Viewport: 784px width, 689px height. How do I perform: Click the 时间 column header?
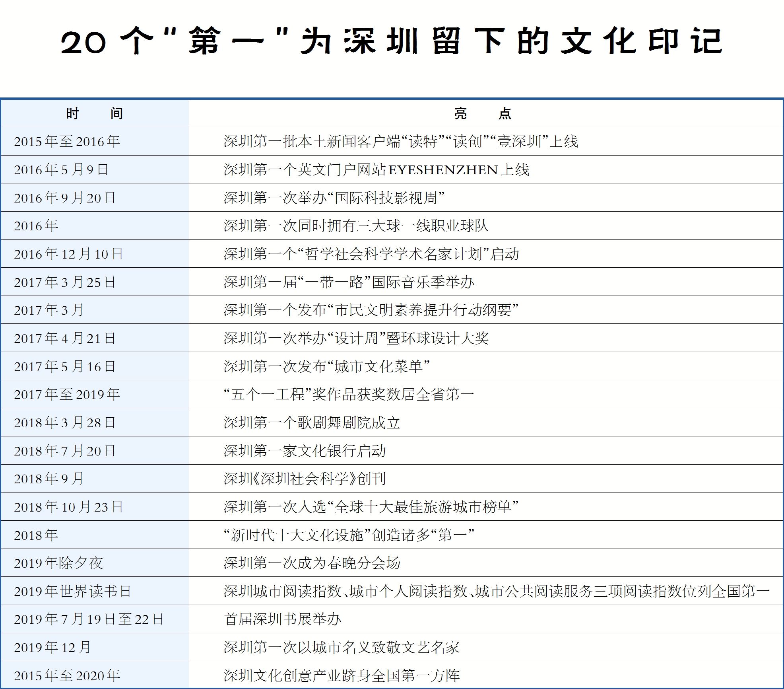coord(95,114)
